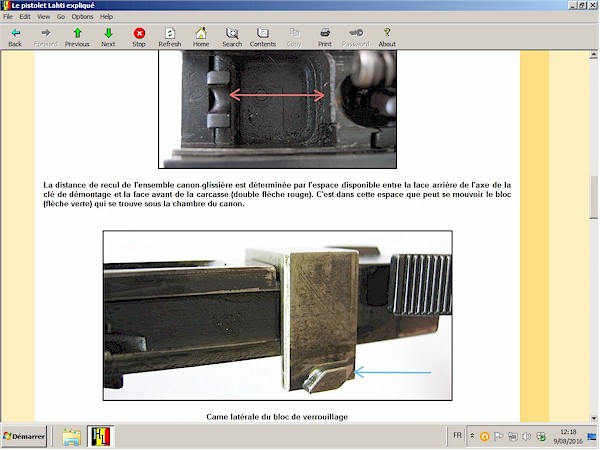The image size is (600, 450).
Task: Click the red Stop icon
Action: click(x=139, y=33)
